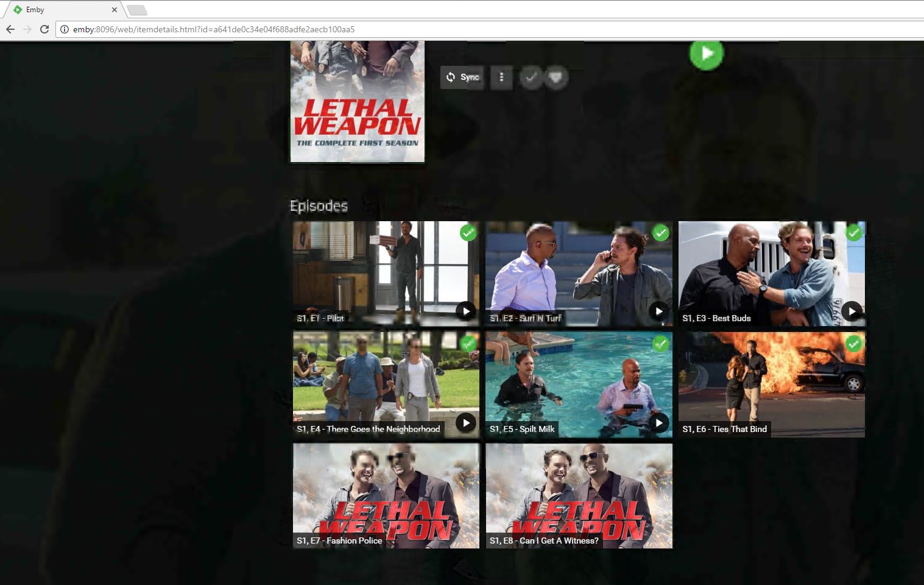Screen dimensions: 924x585
Task: Play episode S1, E2 - Surf N Turf
Action: tap(658, 311)
